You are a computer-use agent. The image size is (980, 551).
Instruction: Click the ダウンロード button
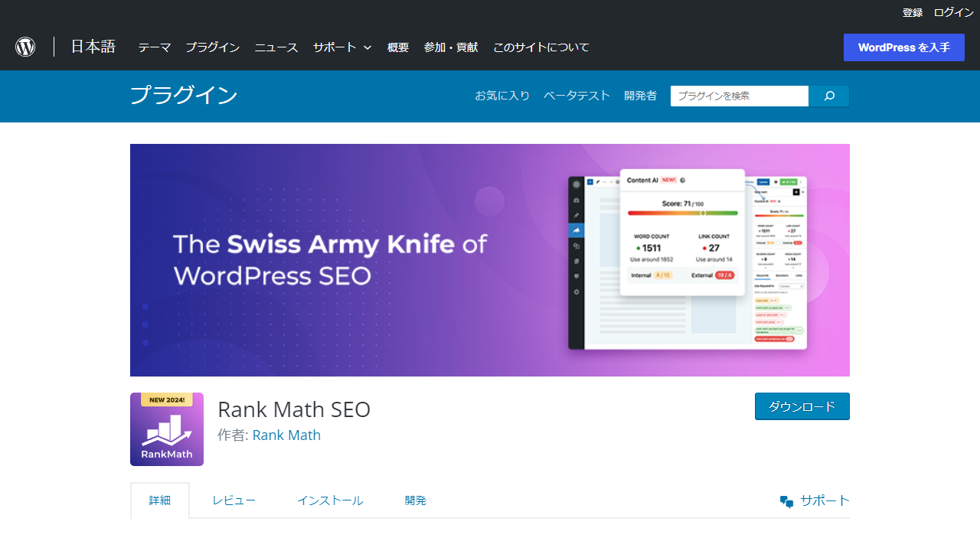click(x=802, y=406)
